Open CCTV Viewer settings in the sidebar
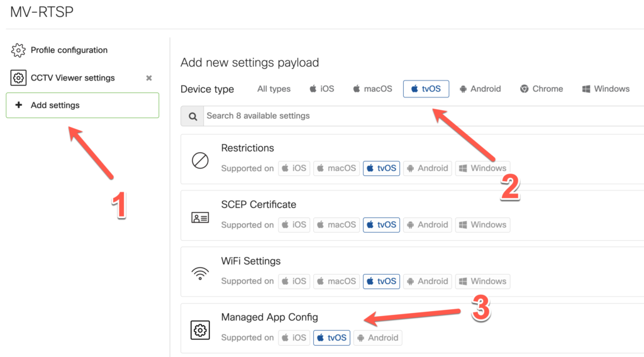The width and height of the screenshot is (644, 357). (x=72, y=78)
